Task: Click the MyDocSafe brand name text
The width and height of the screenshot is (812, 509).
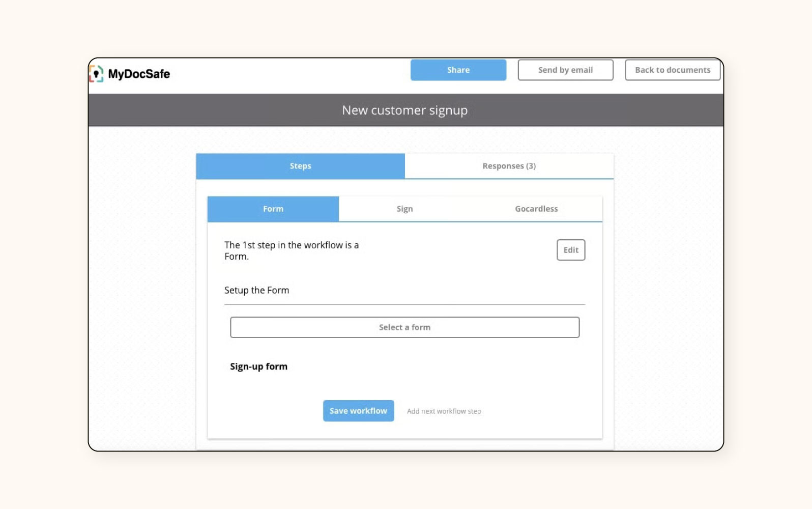Action: [x=139, y=74]
